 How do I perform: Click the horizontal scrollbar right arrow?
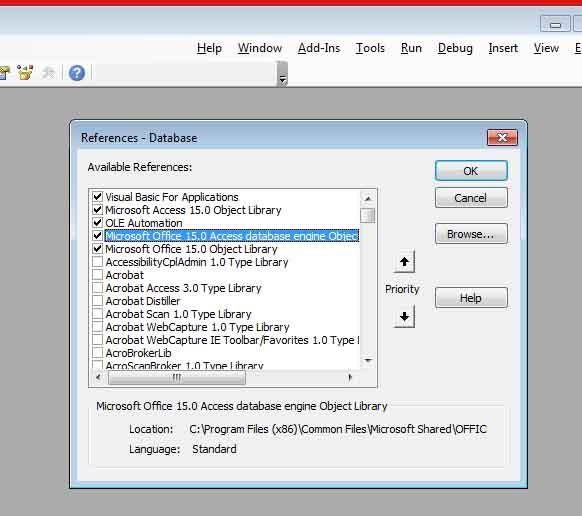click(350, 378)
